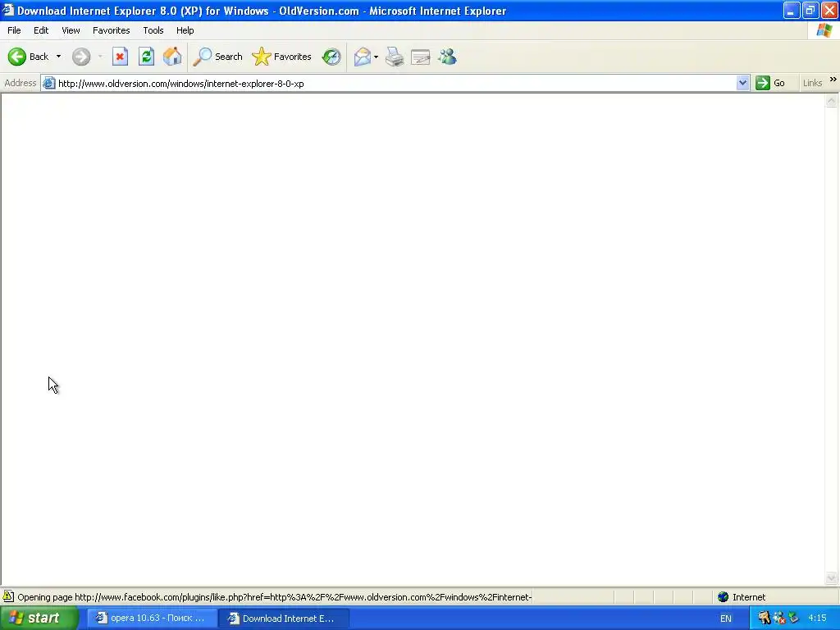Open the View menu
Viewport: 840px width, 630px height.
(71, 30)
